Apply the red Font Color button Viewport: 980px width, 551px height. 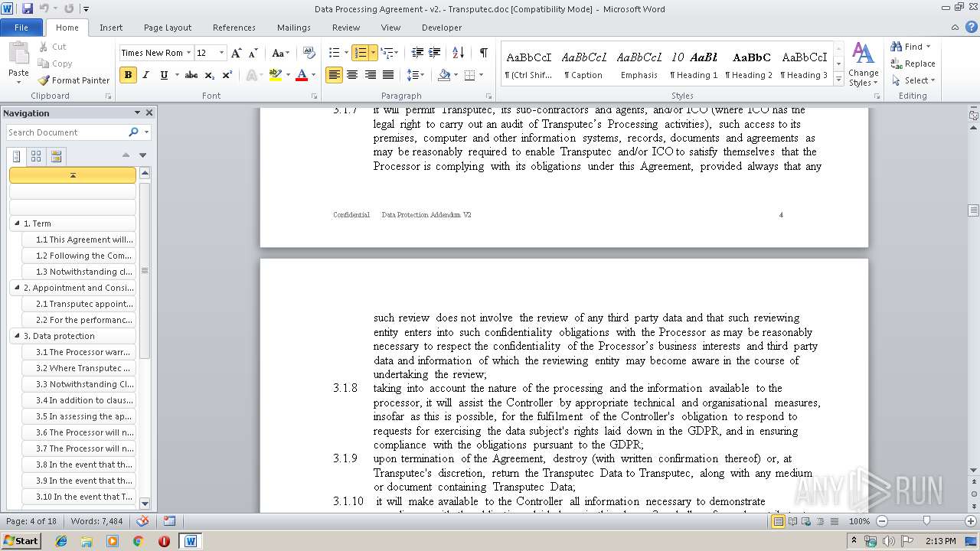tap(302, 75)
